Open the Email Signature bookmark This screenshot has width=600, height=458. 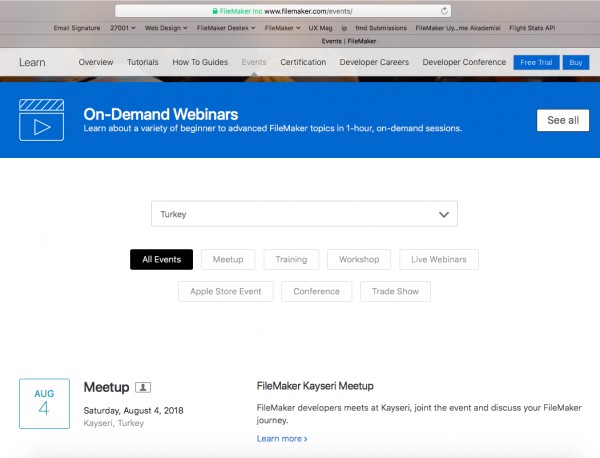(77, 28)
